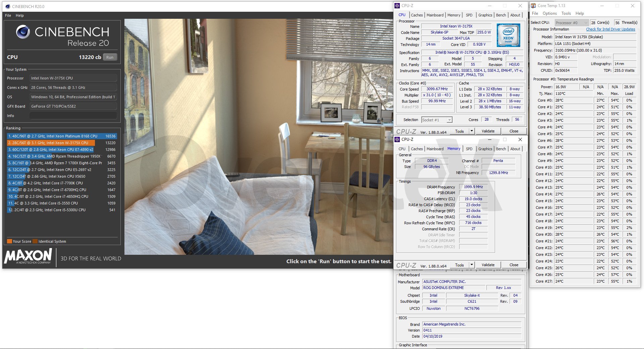Screen dimensions: 644x349
Task: Open Core Temp Options menu
Action: pyautogui.click(x=550, y=13)
